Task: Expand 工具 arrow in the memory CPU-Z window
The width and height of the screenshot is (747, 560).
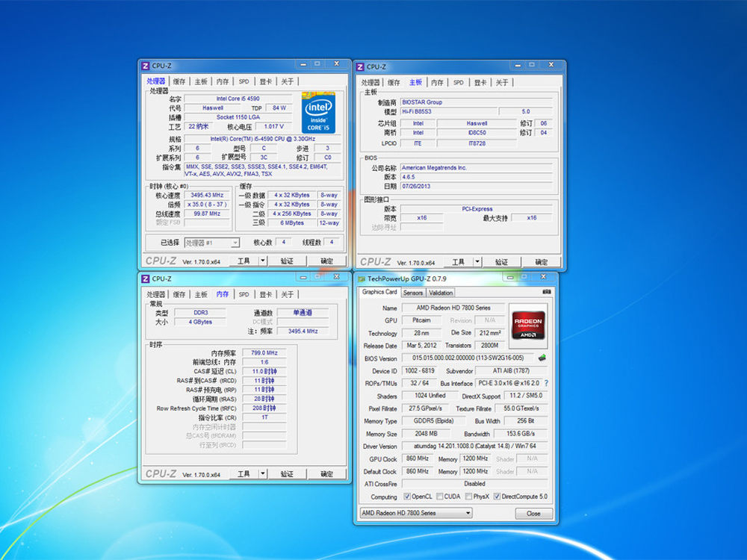Action: pyautogui.click(x=262, y=474)
